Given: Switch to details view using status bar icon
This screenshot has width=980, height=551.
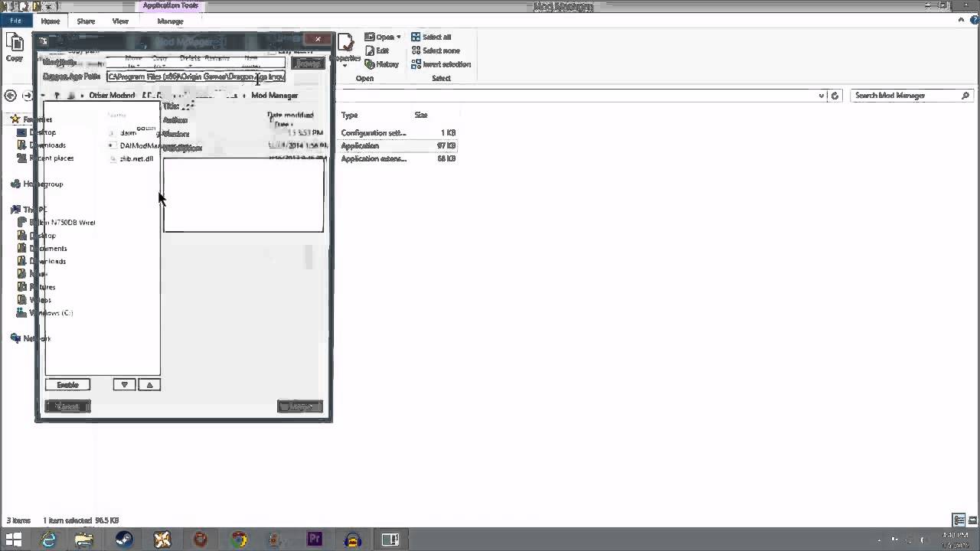Looking at the screenshot, I should [x=959, y=520].
